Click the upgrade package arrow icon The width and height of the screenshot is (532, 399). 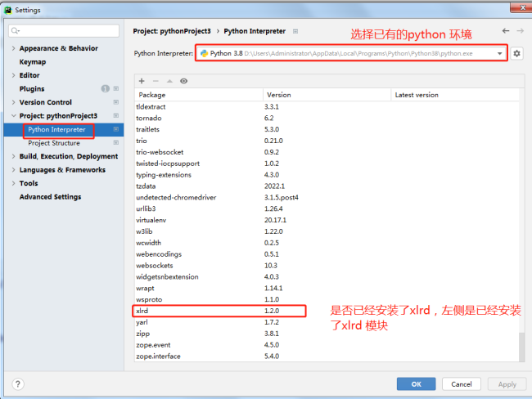pyautogui.click(x=169, y=81)
